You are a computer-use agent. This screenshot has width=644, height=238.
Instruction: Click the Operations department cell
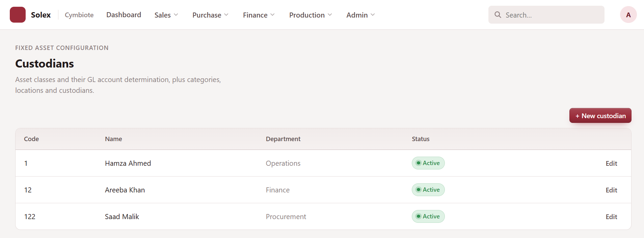(283, 163)
